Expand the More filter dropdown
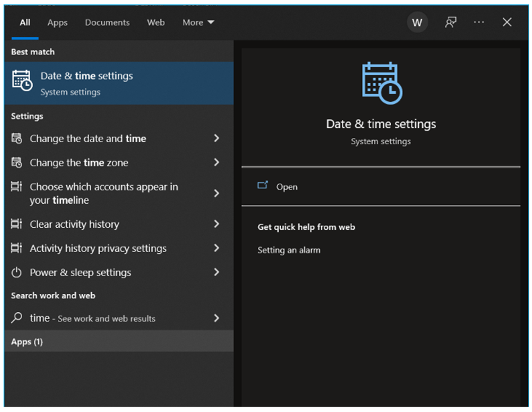 [x=198, y=23]
